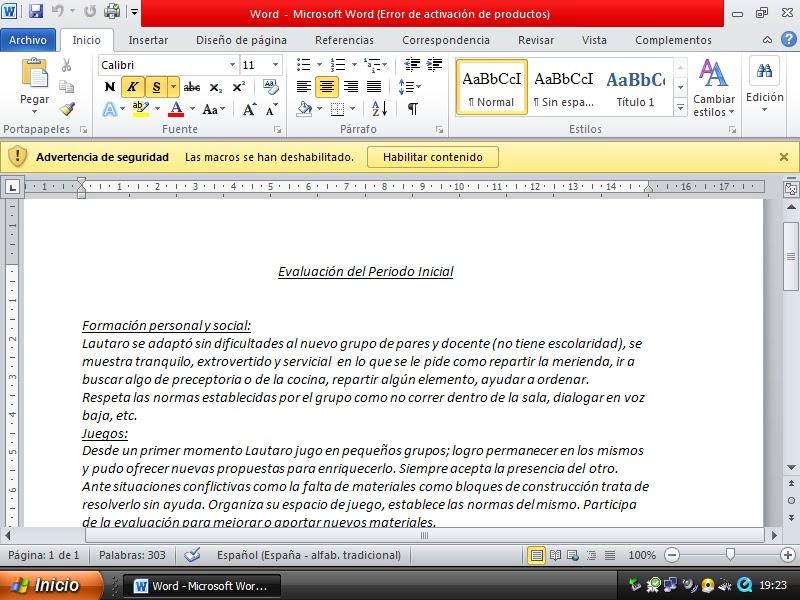Click the Save icon in the Quick Access Toolbar
The image size is (800, 600).
click(34, 11)
